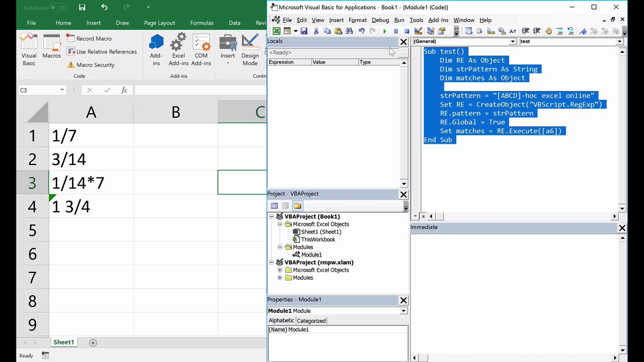Click the Insert Function fx icon

[x=124, y=90]
